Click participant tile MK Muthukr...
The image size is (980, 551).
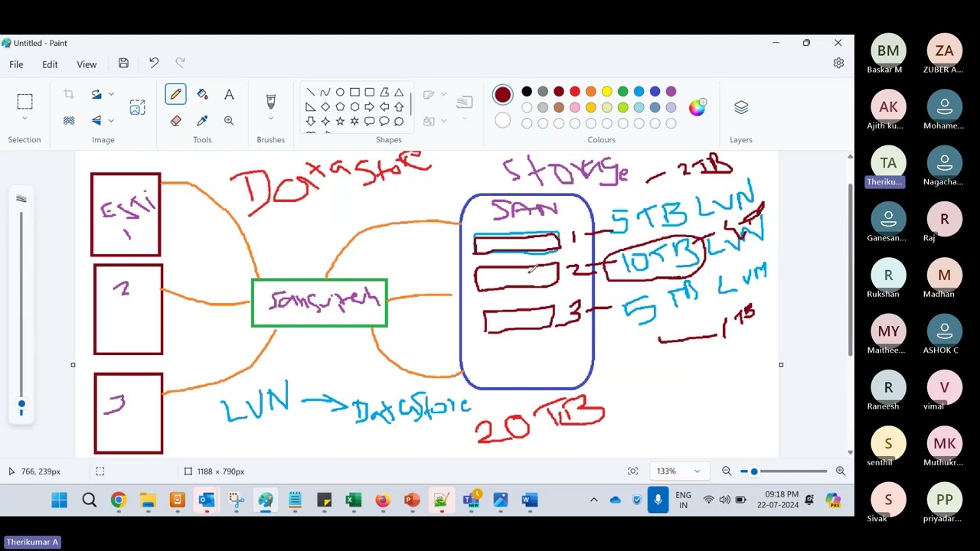click(x=944, y=448)
